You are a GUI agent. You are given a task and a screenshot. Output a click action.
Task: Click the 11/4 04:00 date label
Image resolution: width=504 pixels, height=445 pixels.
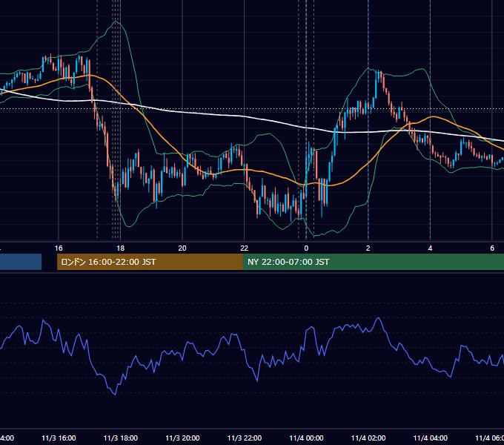(431, 438)
